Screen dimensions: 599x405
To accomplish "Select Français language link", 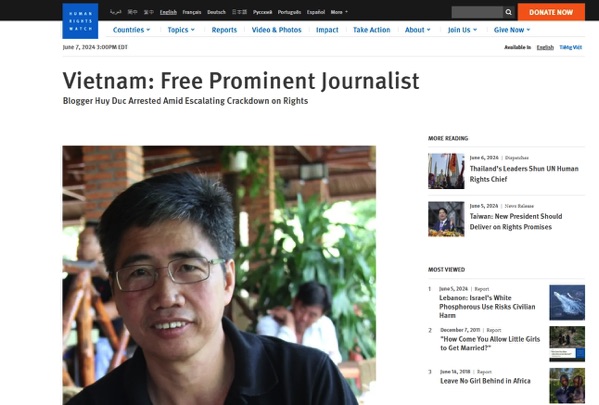I will 192,12.
